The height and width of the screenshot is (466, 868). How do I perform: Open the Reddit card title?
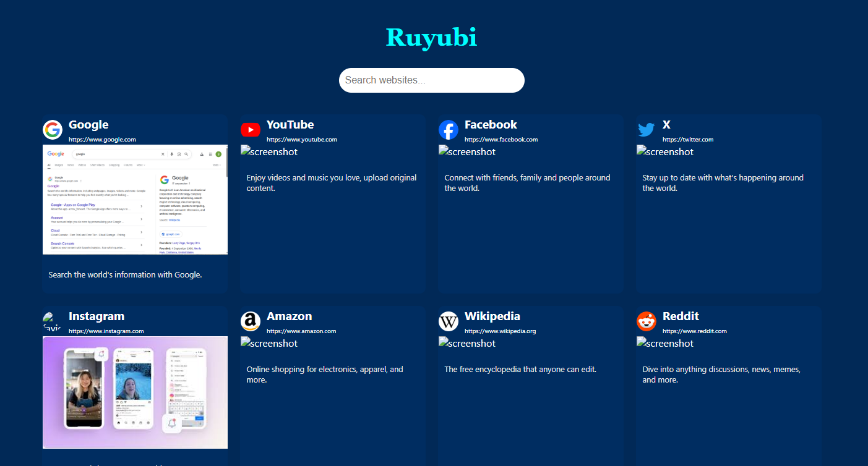click(x=681, y=316)
